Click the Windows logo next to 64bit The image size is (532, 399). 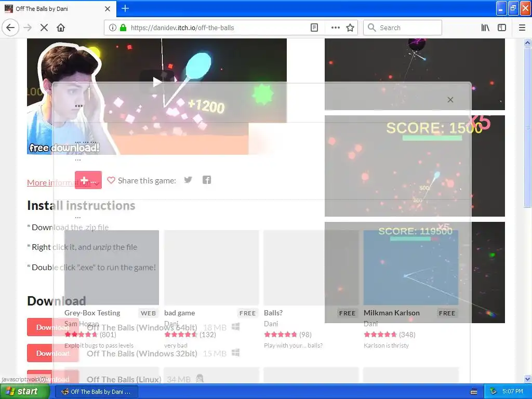235,327
